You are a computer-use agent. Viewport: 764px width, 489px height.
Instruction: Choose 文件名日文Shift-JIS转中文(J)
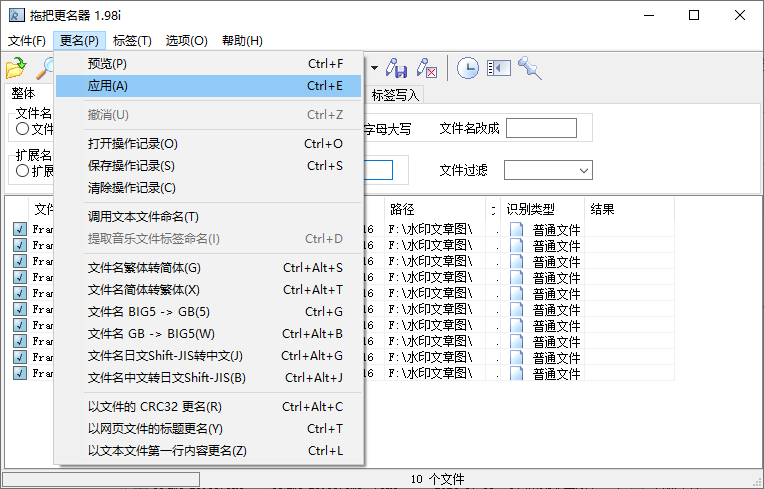(x=209, y=356)
